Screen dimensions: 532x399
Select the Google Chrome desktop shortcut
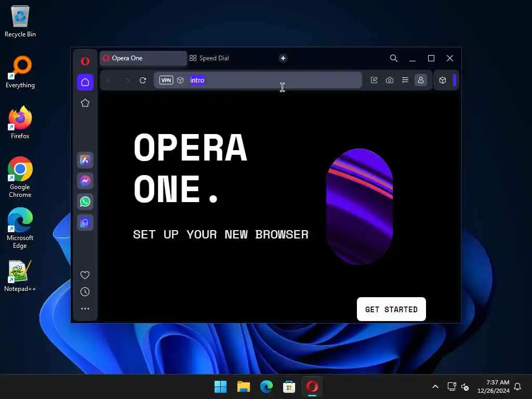[x=20, y=178]
